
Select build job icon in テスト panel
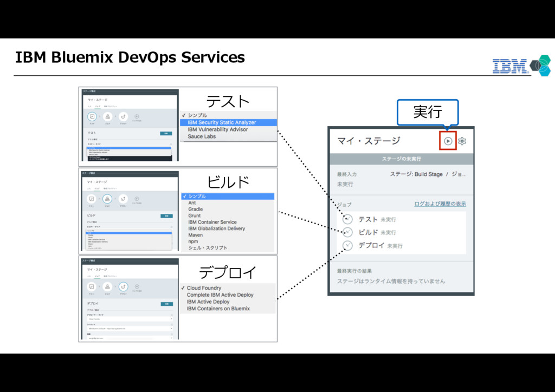(108, 116)
